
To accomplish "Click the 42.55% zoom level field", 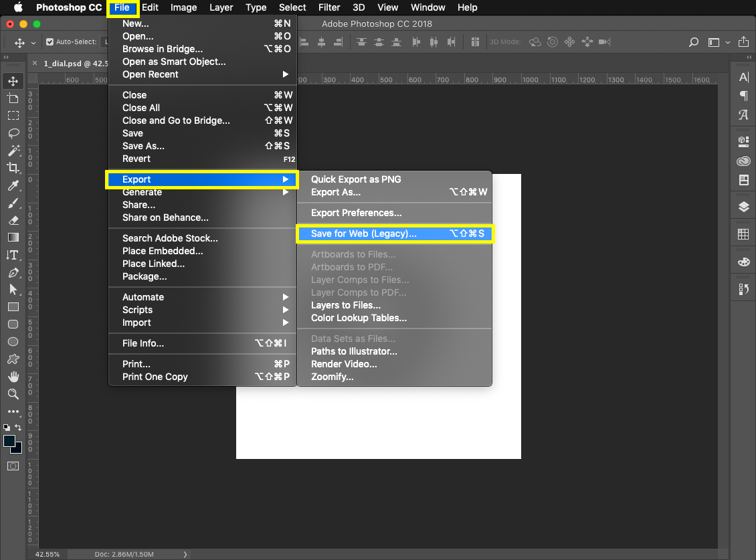I will pyautogui.click(x=48, y=554).
